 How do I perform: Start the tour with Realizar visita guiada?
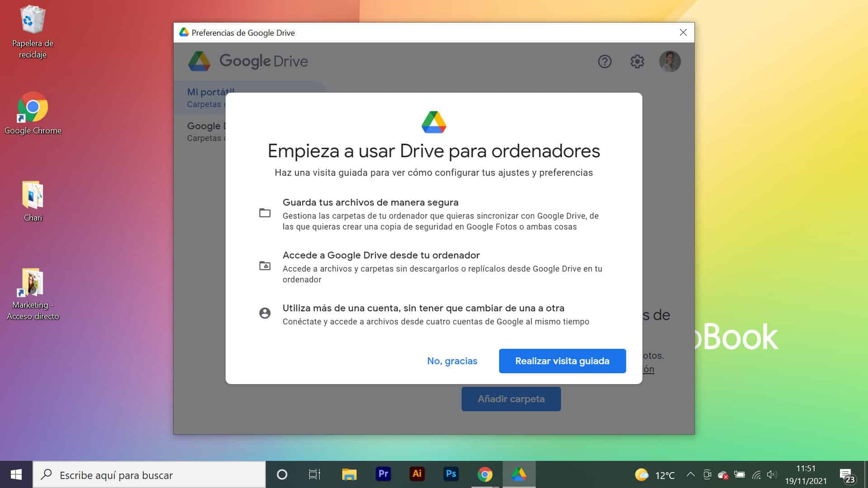pyautogui.click(x=562, y=361)
